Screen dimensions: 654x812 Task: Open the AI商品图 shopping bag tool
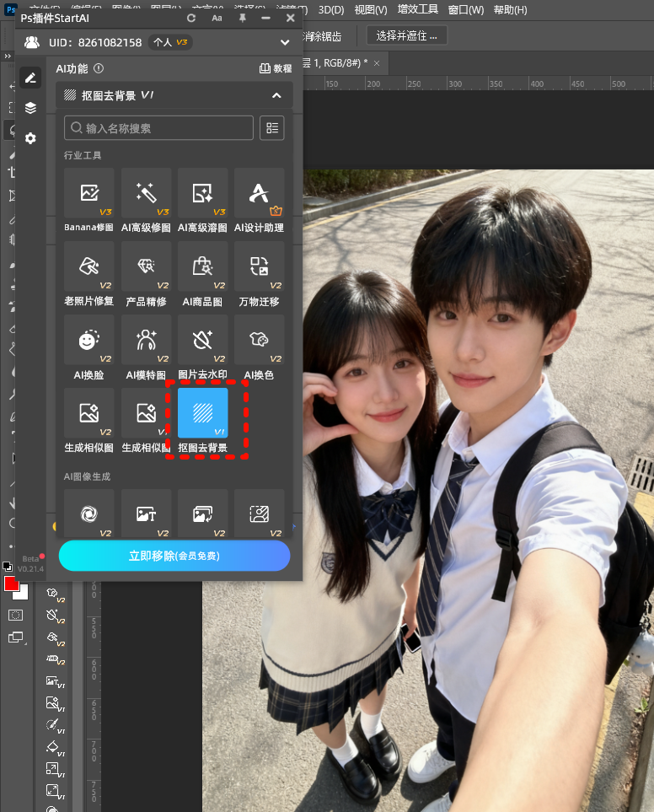[x=202, y=266]
